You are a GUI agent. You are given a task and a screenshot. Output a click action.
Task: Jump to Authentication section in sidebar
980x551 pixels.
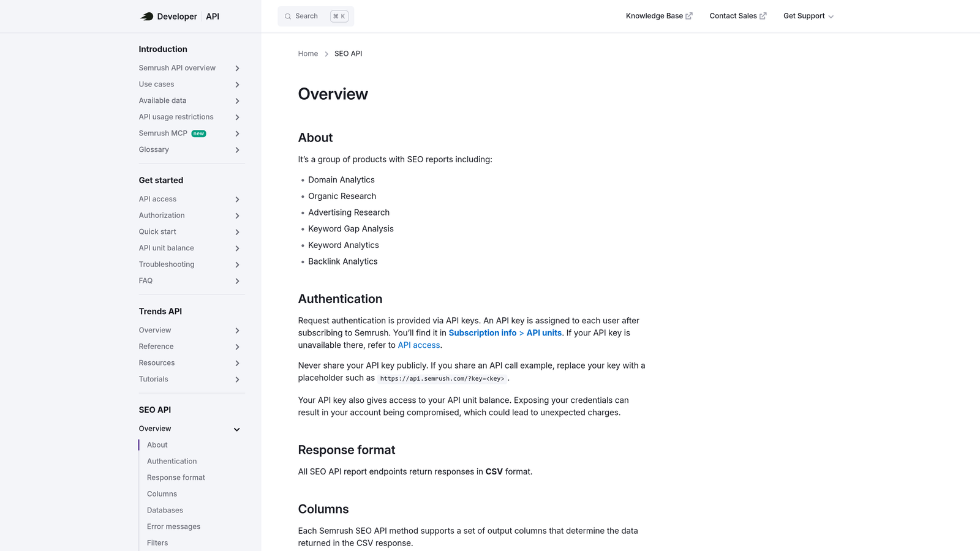coord(171,461)
